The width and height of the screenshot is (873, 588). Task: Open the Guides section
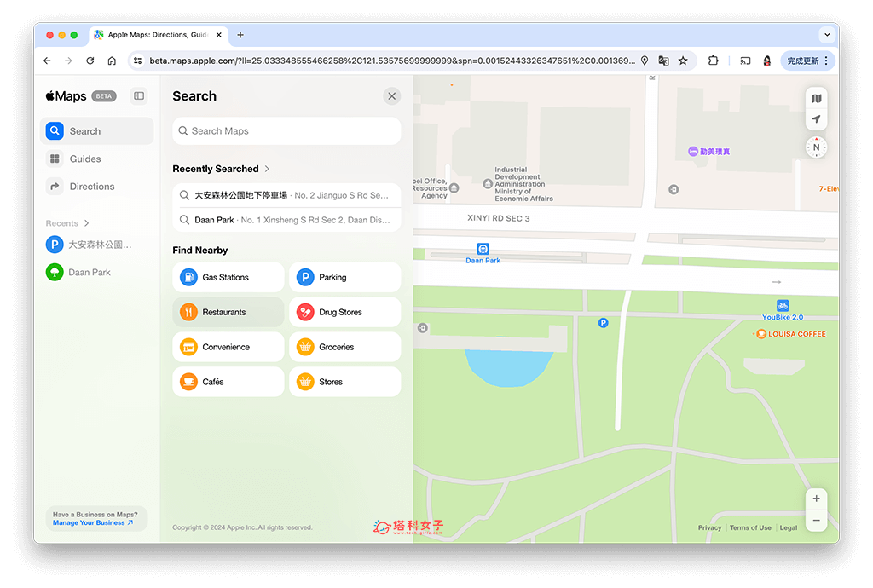(85, 159)
